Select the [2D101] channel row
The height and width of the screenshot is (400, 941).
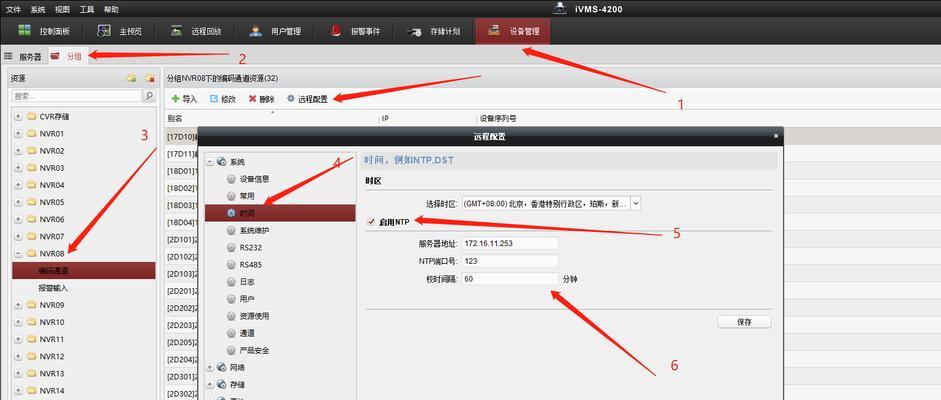(181, 240)
